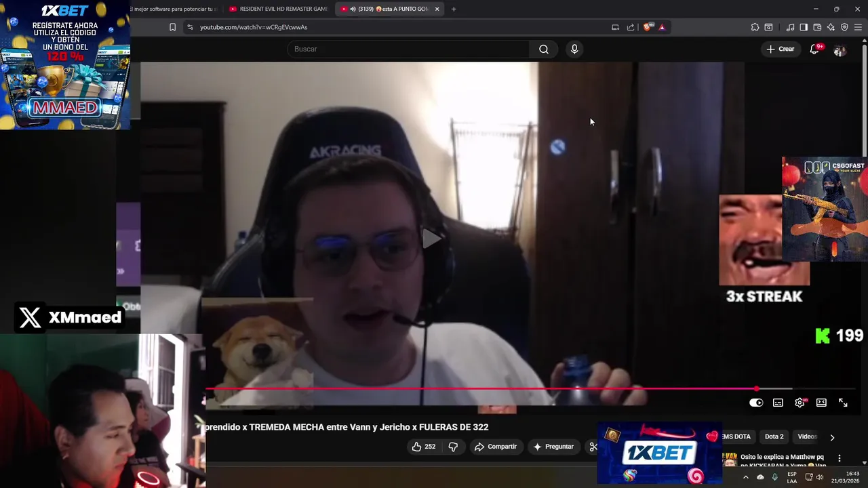Enter fullscreen on the video player

[x=843, y=403]
